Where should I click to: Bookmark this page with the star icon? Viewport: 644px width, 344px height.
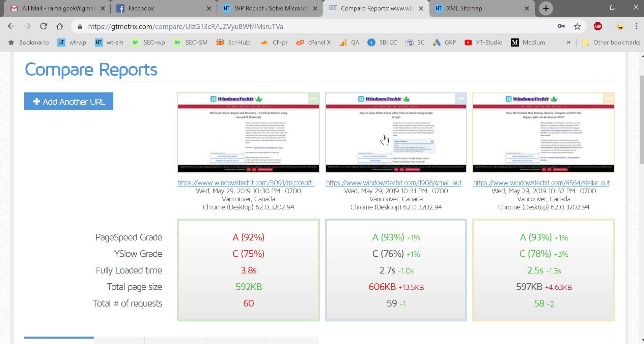(x=577, y=26)
